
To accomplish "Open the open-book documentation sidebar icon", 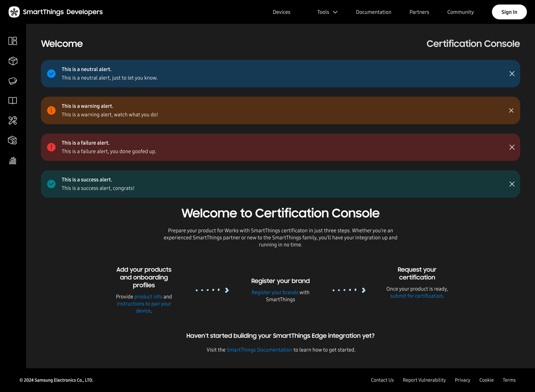I will (x=13, y=101).
